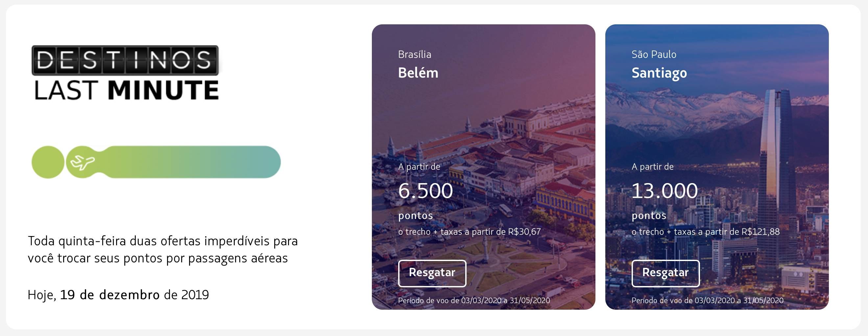This screenshot has width=868, height=336.
Task: Click the 19 de dezembro date text
Action: (110, 295)
